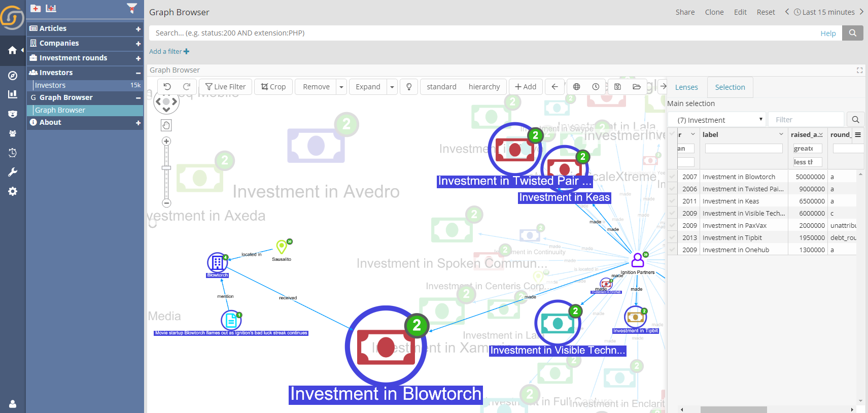Toggle the select-all checkbox in table header
Image resolution: width=868 pixels, height=413 pixels.
pos(673,134)
